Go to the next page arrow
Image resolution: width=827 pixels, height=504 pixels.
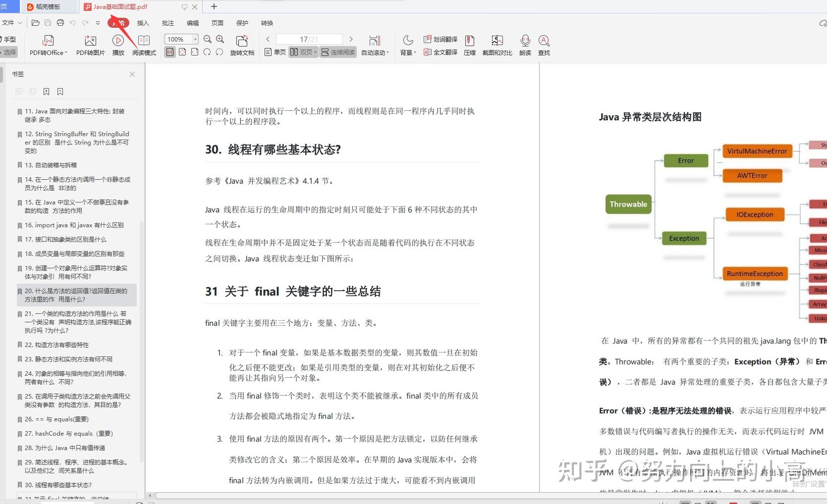point(351,39)
